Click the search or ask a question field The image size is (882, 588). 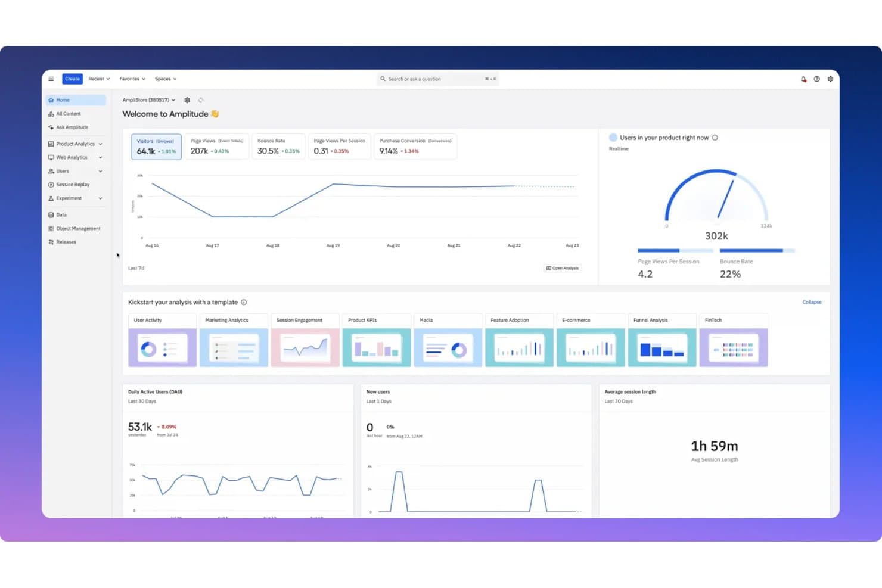[x=438, y=79]
